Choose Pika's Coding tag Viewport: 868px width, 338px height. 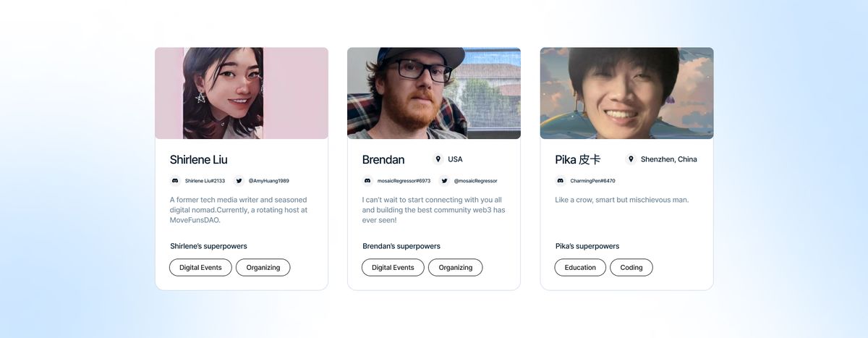[x=631, y=268]
